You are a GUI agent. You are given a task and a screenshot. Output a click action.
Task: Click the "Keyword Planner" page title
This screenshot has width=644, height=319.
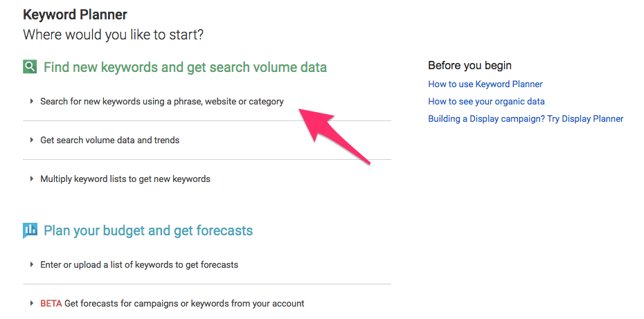75,14
